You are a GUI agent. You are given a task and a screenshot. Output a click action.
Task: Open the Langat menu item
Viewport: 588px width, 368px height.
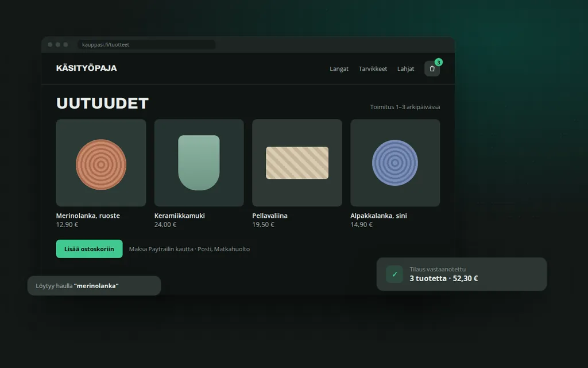click(339, 69)
